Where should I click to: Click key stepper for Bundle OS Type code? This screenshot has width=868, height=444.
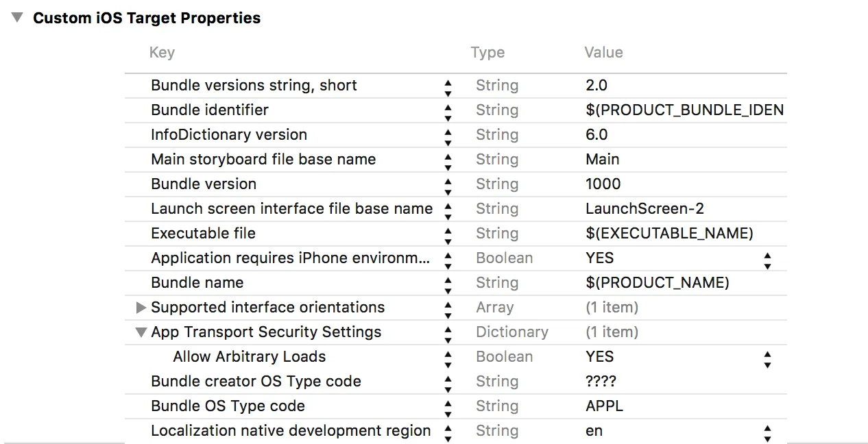(x=448, y=406)
